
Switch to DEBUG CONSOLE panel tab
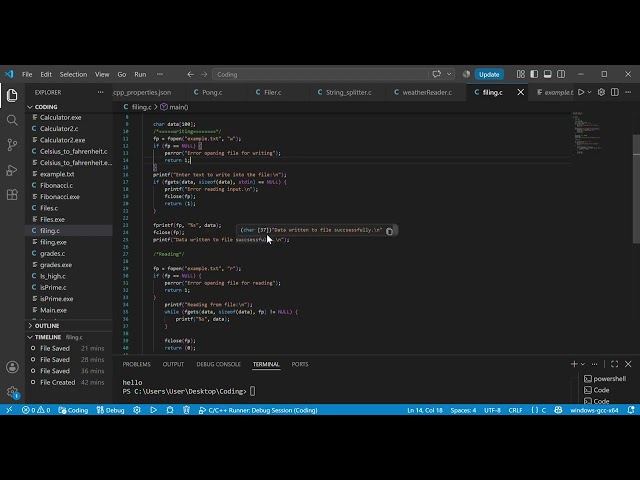coord(218,364)
